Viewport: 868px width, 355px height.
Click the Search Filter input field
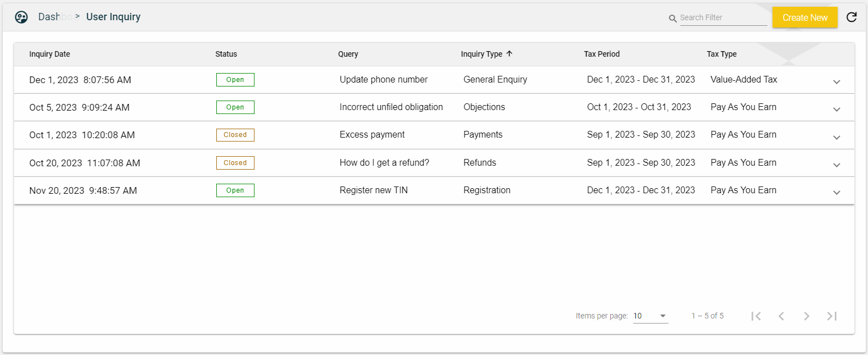pos(722,18)
